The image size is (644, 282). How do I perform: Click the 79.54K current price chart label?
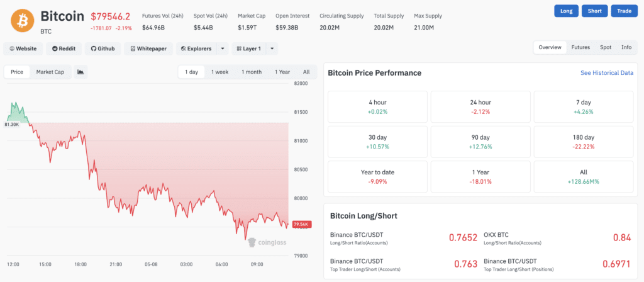tap(303, 225)
